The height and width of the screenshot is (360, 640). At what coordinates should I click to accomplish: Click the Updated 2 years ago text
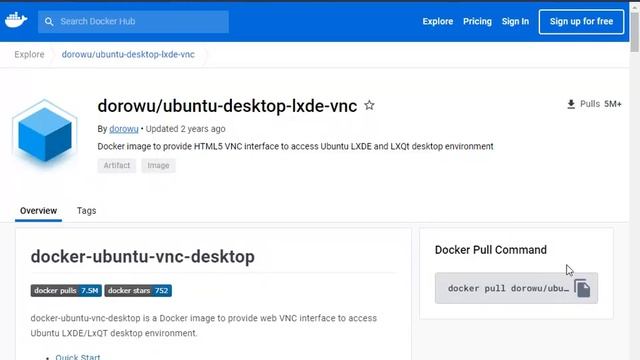[185, 129]
